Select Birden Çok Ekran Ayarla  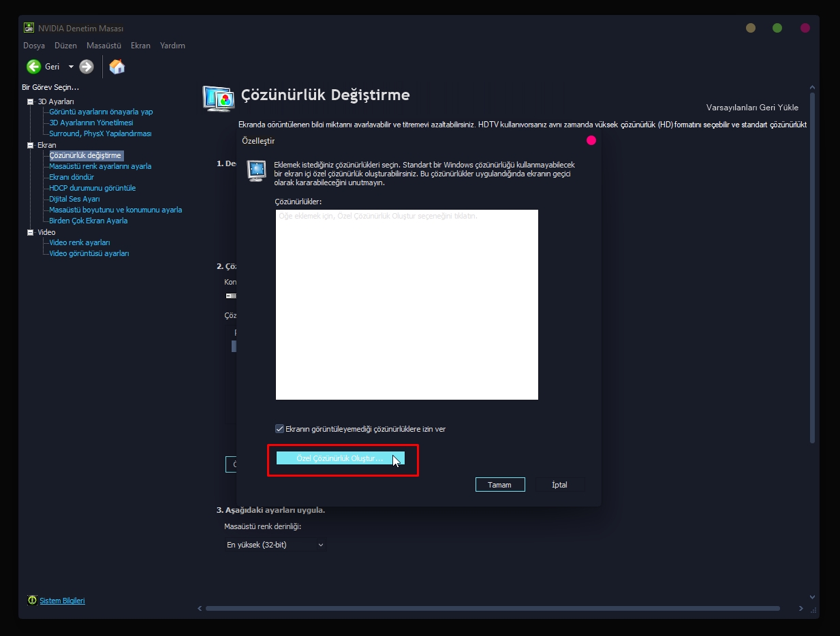tap(88, 221)
